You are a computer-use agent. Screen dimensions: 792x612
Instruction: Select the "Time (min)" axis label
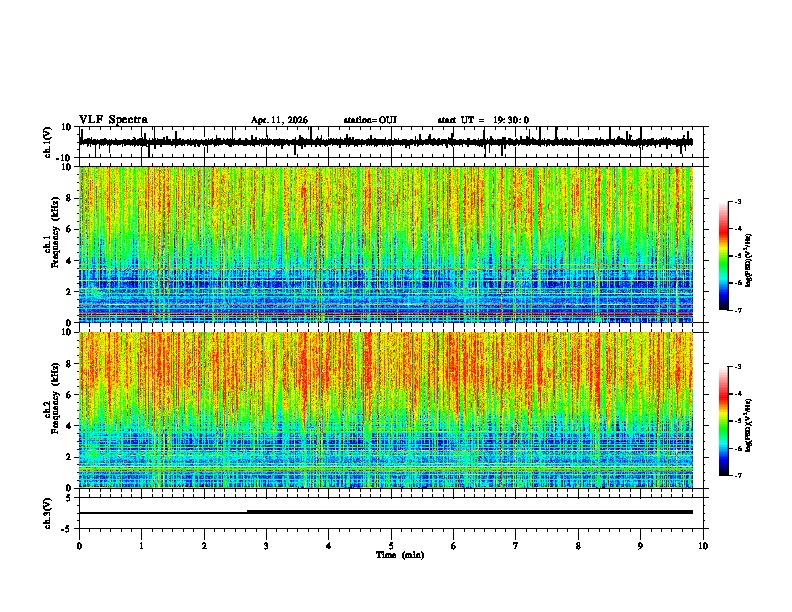point(400,555)
